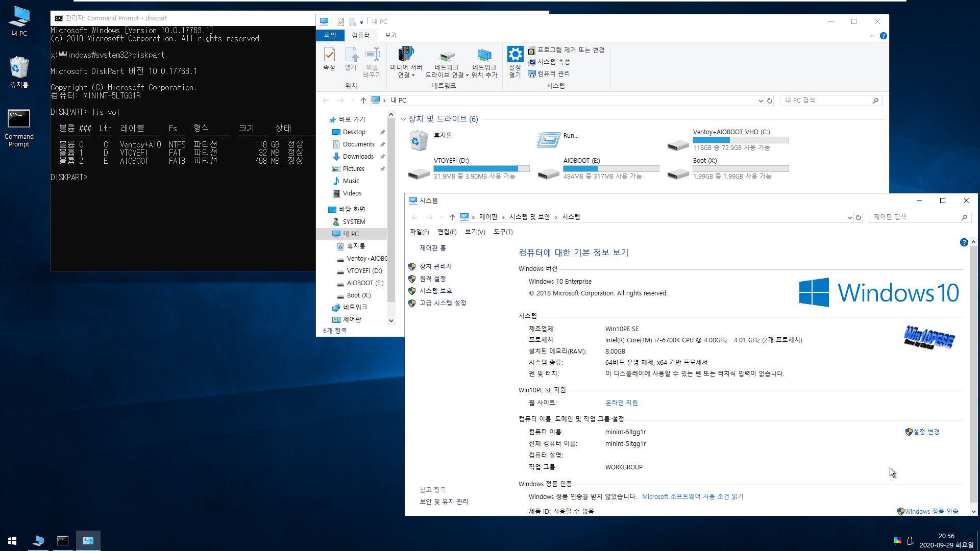Click help icon in 시스템 window
Viewport: 980px width, 551px height.
pyautogui.click(x=964, y=242)
